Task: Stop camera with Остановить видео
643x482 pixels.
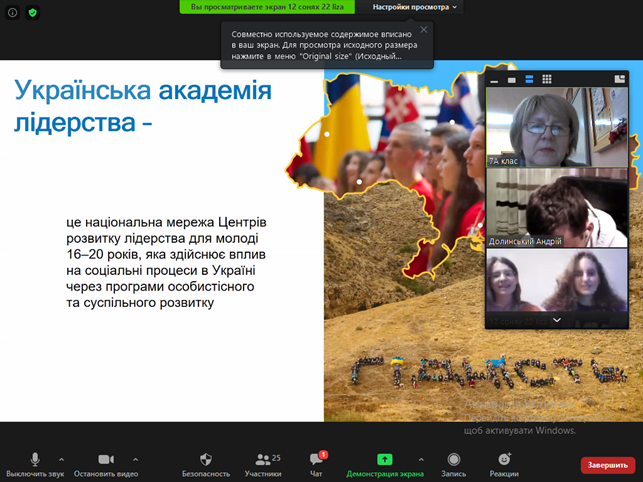Action: pyautogui.click(x=106, y=465)
